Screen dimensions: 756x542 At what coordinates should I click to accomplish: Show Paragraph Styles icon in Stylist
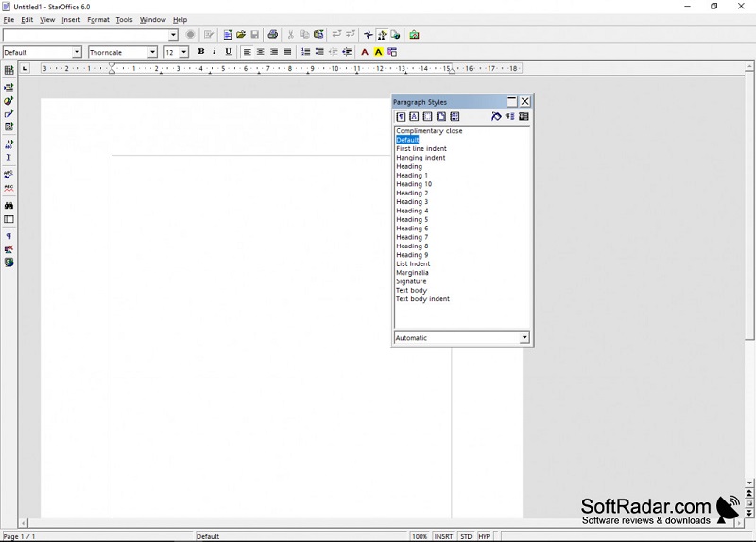401,116
